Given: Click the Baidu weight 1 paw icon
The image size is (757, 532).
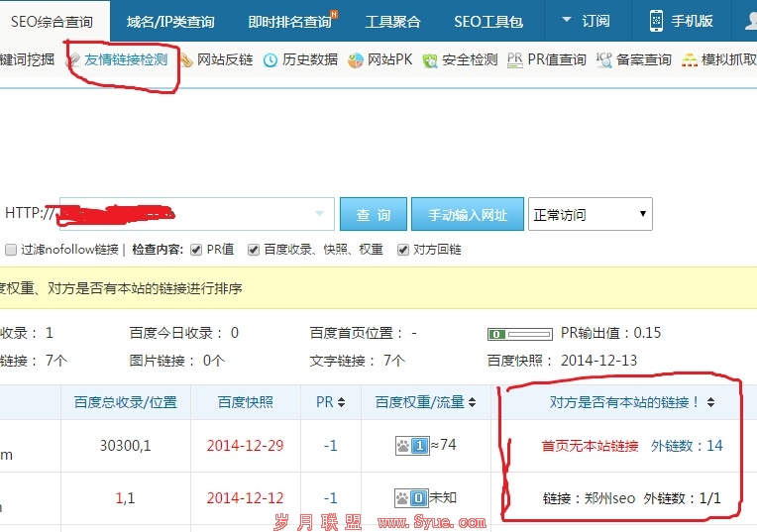Looking at the screenshot, I should [412, 446].
